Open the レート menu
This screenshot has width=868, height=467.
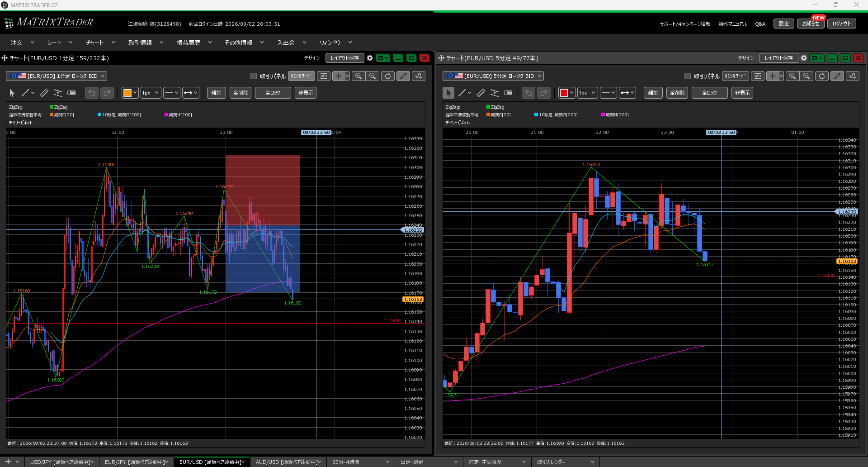(60, 43)
